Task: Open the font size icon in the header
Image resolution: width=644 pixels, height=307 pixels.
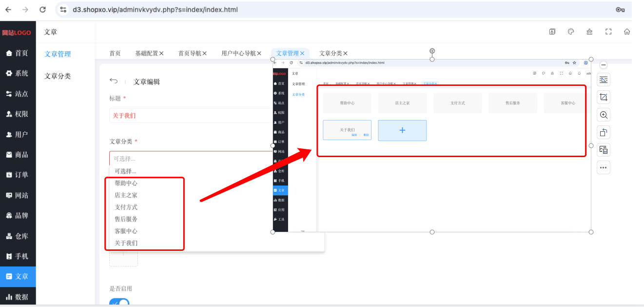Action: click(x=552, y=32)
